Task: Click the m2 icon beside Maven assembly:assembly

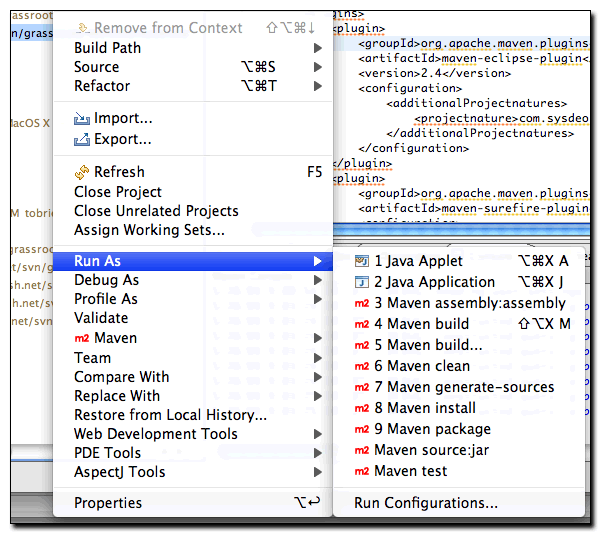Action: tap(362, 303)
